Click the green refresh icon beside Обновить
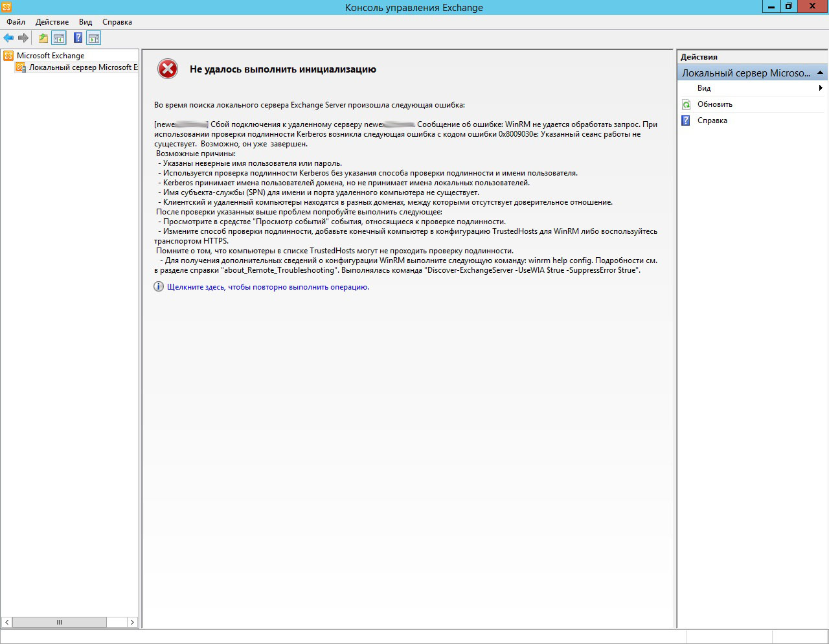 click(686, 104)
